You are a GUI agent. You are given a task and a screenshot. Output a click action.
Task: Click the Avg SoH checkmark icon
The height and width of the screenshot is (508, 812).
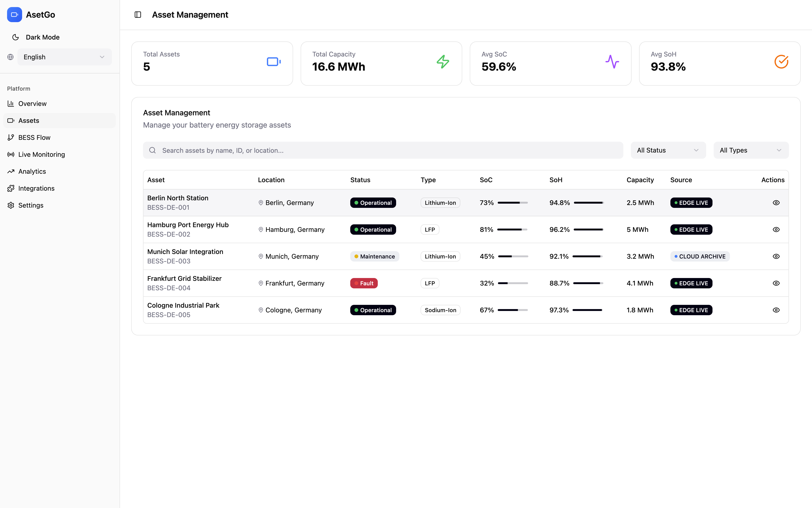coord(781,62)
